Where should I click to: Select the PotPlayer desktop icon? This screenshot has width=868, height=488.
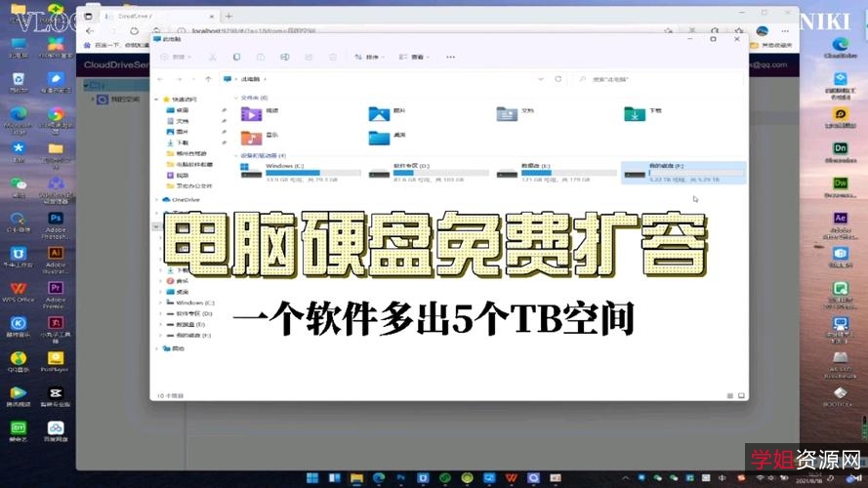56,361
